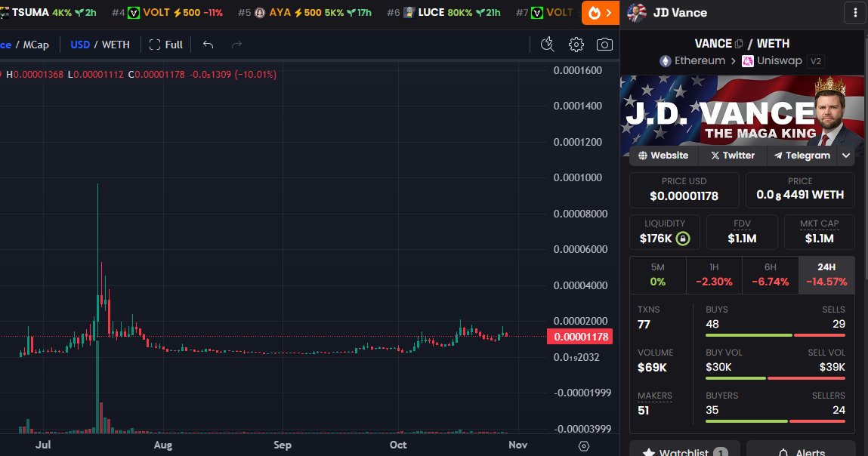Click the Watchlist count badge 1

point(720,453)
